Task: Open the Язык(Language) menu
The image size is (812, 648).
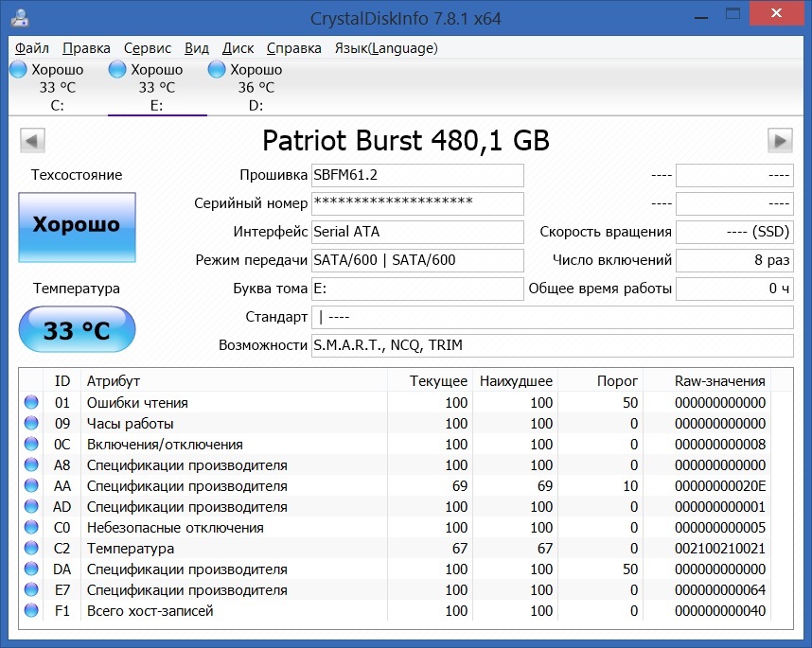Action: 386,48
